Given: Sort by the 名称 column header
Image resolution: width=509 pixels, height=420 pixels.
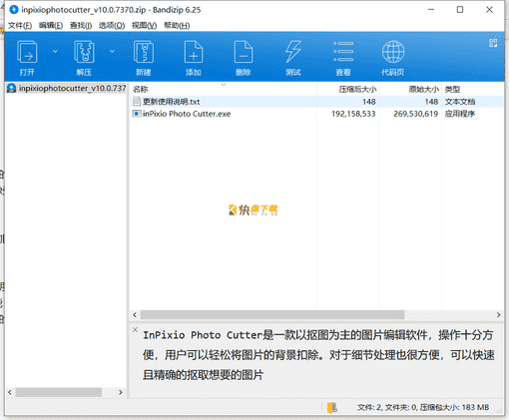Looking at the screenshot, I should pyautogui.click(x=224, y=89).
